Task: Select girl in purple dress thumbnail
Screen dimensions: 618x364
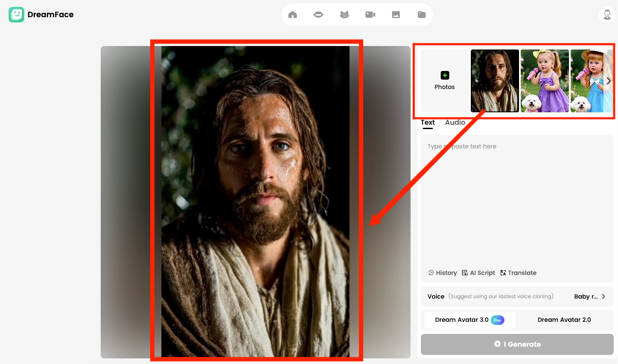Action: (x=544, y=80)
